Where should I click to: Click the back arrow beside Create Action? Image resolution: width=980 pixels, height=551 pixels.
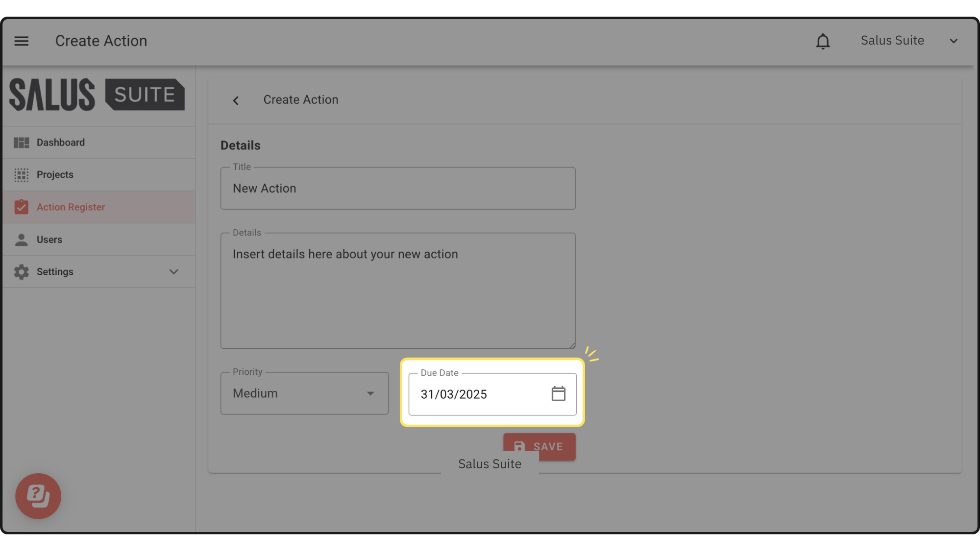point(236,100)
